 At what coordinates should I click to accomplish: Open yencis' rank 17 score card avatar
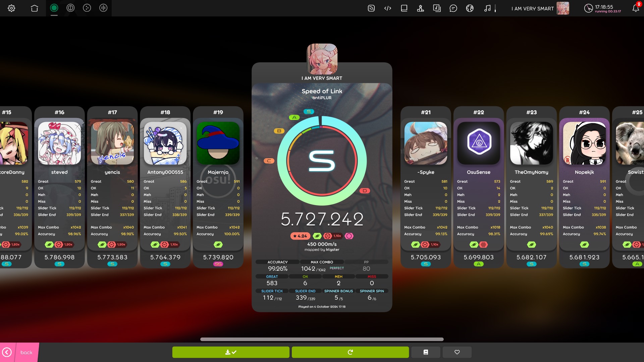pyautogui.click(x=112, y=143)
